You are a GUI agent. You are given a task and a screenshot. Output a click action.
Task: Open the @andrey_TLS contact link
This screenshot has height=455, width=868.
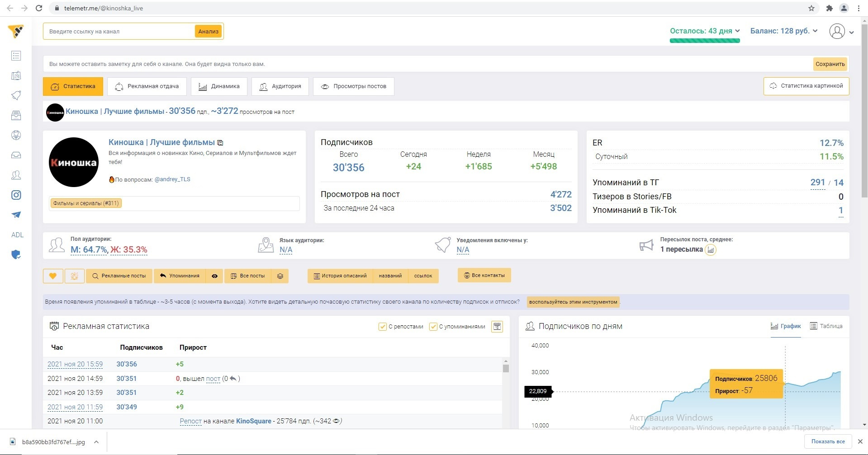(x=172, y=179)
